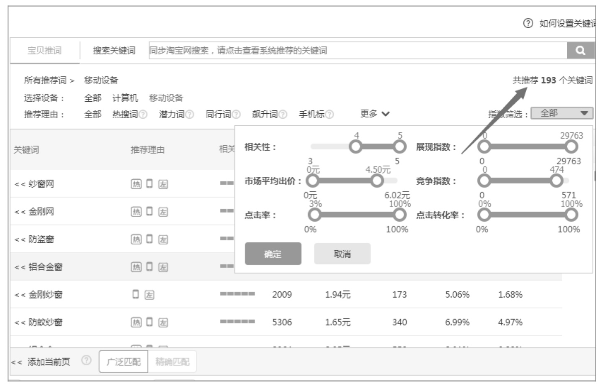Viewport: 602px width, 388px height.
Task: Select 移动设备 device filter
Action: (166, 98)
